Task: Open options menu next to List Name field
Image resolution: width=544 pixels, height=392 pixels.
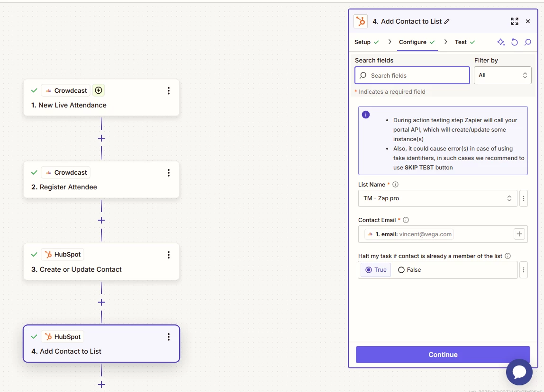Action: click(x=524, y=198)
